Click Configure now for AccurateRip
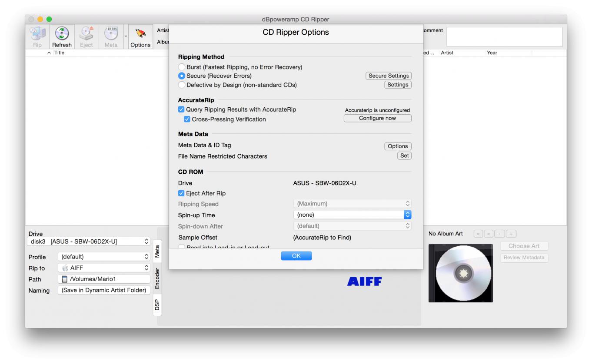This screenshot has height=364, width=592. coord(377,118)
